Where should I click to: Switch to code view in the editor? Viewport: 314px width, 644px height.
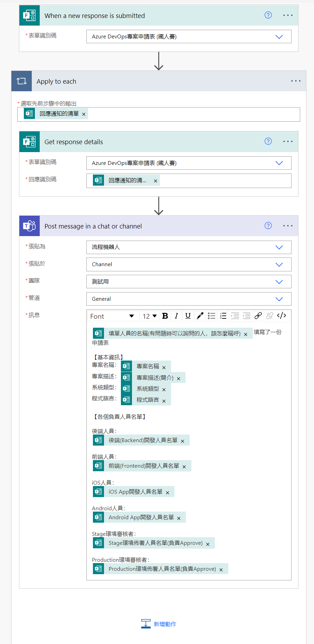pyautogui.click(x=282, y=316)
